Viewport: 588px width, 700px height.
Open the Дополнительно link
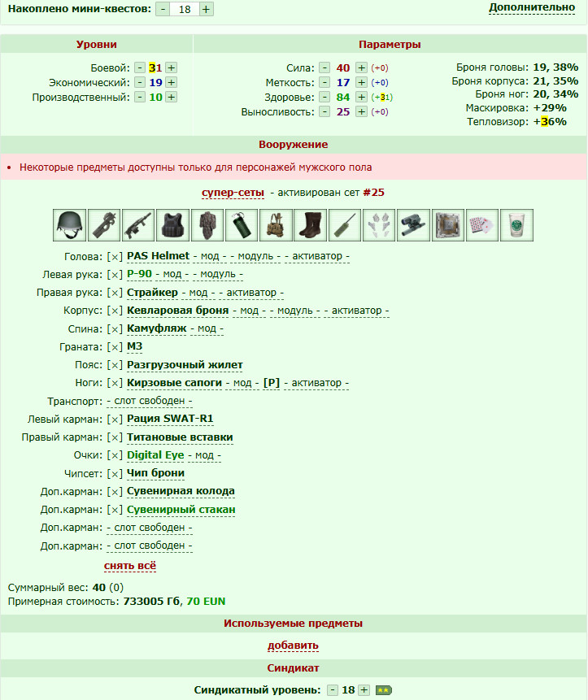pyautogui.click(x=532, y=7)
